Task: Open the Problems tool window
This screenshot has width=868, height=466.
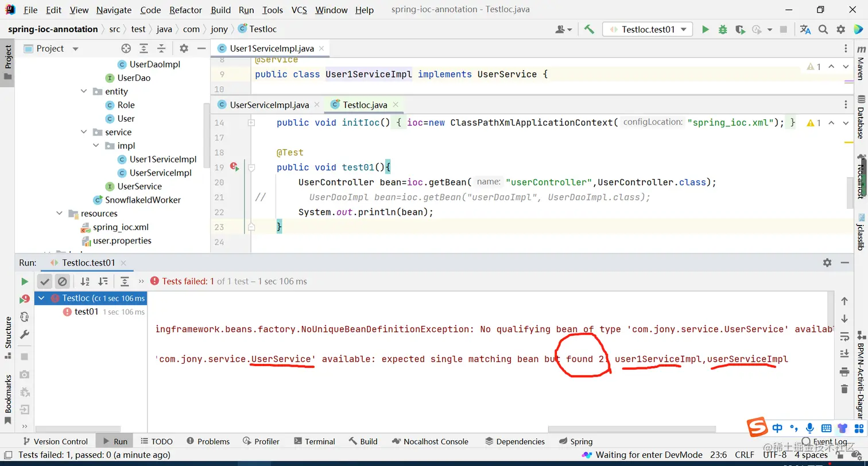Action: [x=208, y=441]
